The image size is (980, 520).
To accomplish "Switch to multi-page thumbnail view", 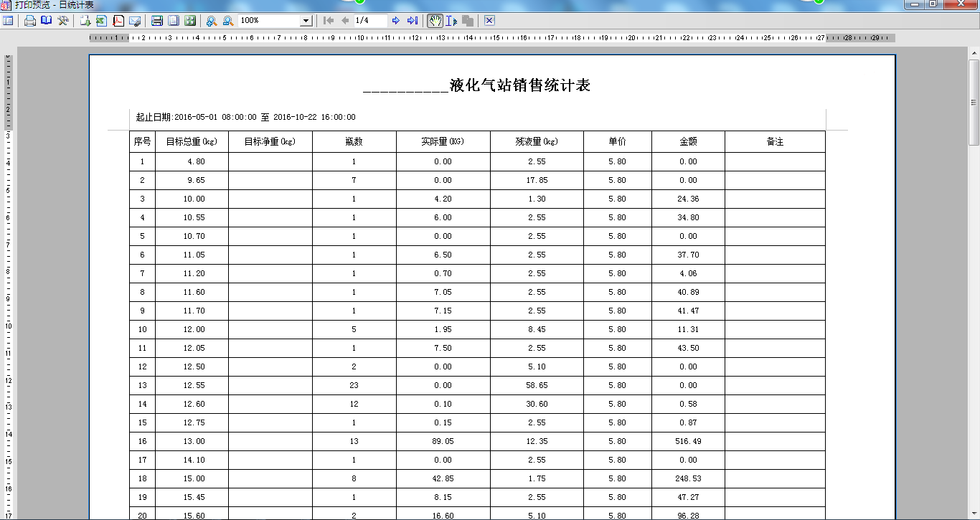I will [190, 21].
